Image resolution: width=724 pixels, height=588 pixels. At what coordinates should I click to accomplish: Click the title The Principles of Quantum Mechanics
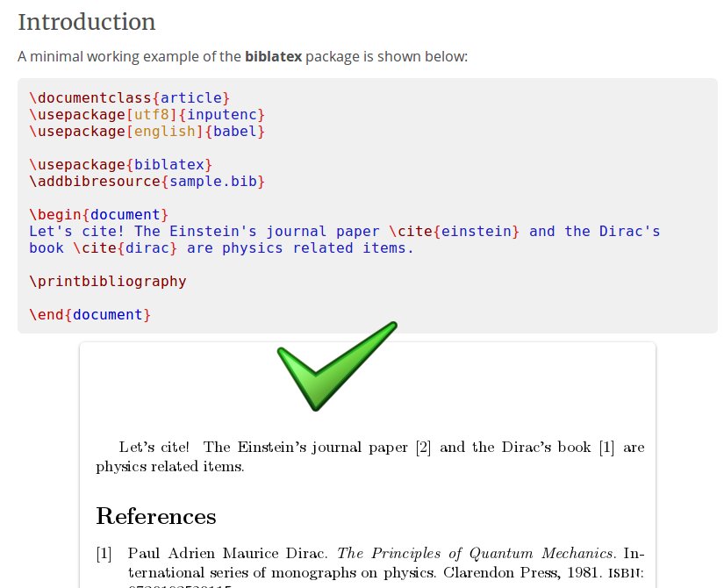pos(476,553)
